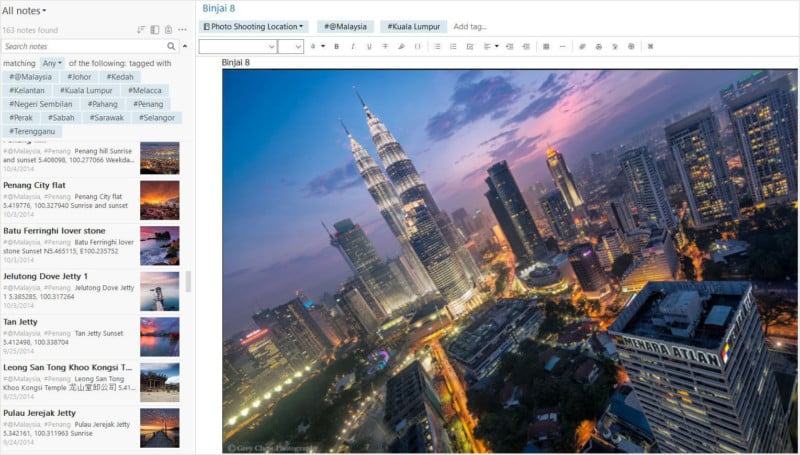This screenshot has height=455, width=800.
Task: Open the matching Any dropdown
Action: 52,63
